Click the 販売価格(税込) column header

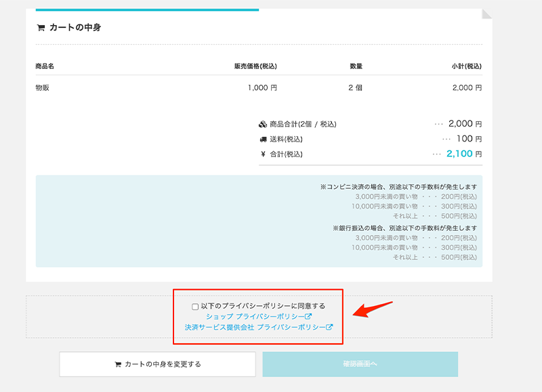point(255,66)
